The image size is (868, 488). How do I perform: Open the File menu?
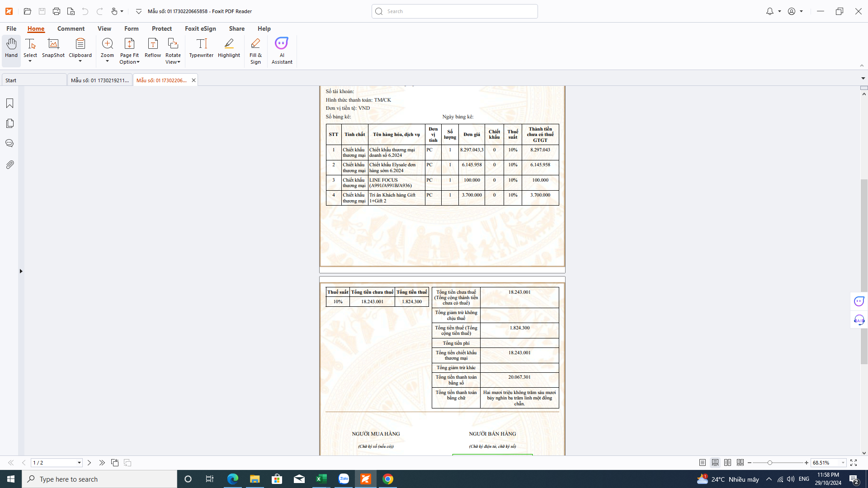[x=11, y=28]
